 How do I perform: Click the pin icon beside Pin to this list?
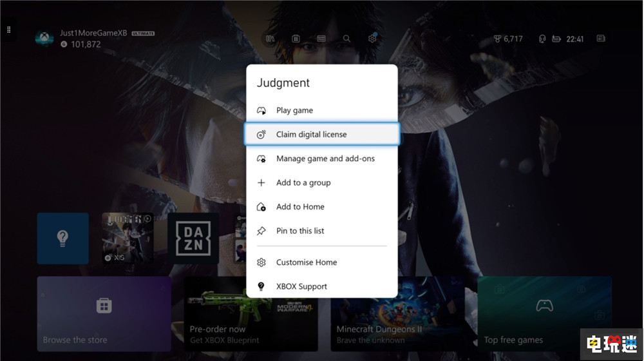point(261,231)
